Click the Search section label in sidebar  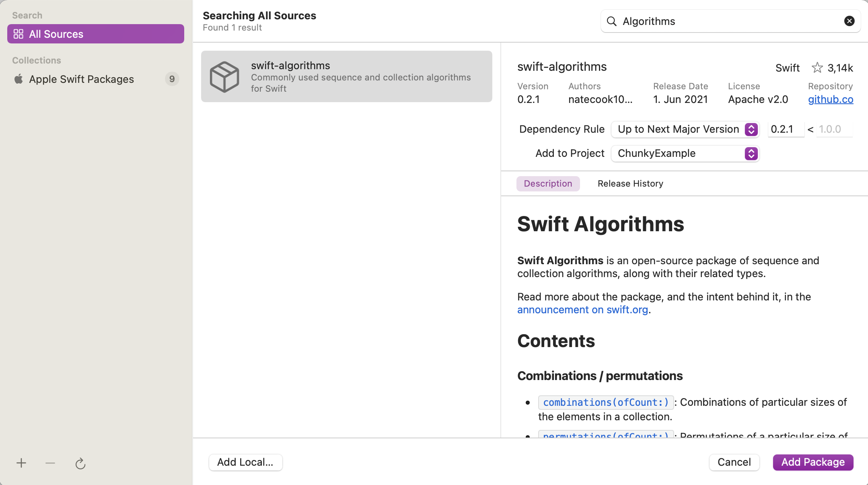coord(27,15)
